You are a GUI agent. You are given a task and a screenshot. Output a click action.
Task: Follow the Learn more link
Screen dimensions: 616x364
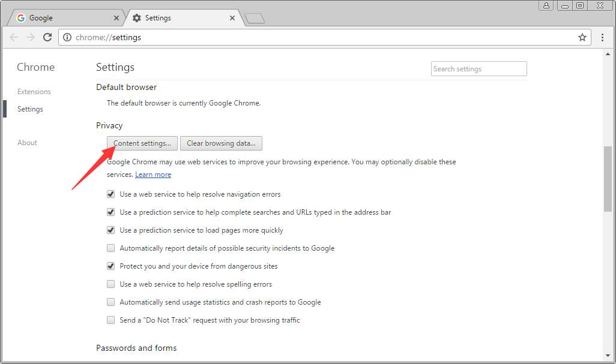click(x=153, y=175)
